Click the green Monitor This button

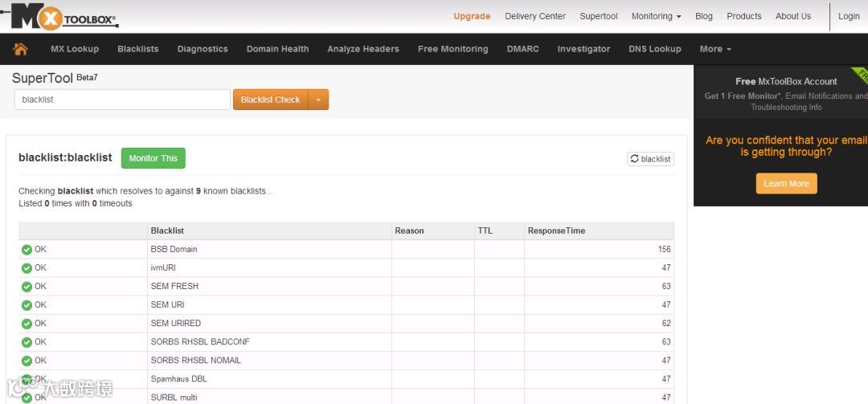click(154, 158)
